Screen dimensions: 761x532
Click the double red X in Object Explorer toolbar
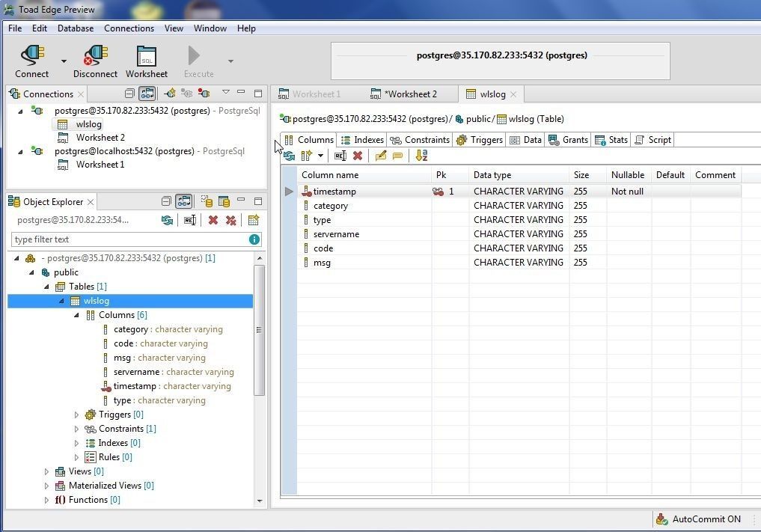click(x=231, y=221)
